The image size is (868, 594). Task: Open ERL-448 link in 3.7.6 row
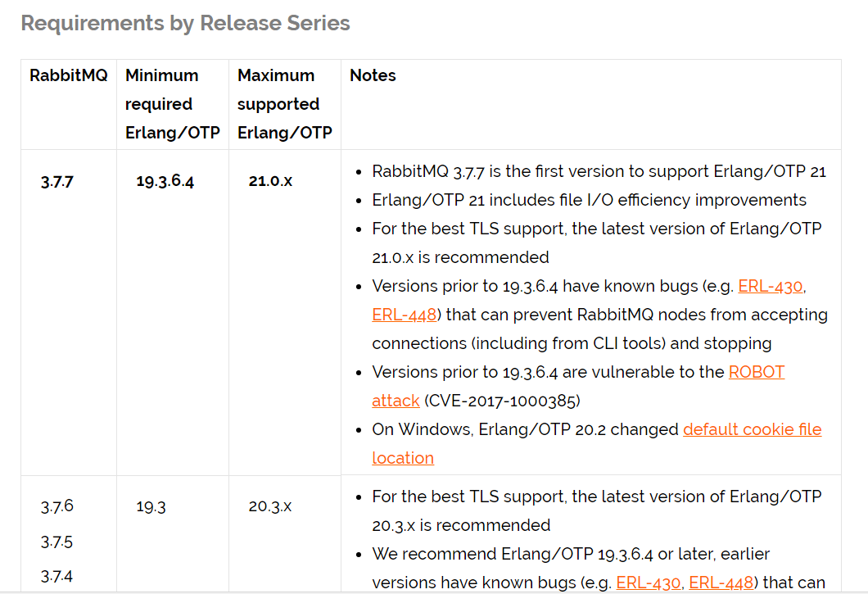click(x=721, y=583)
